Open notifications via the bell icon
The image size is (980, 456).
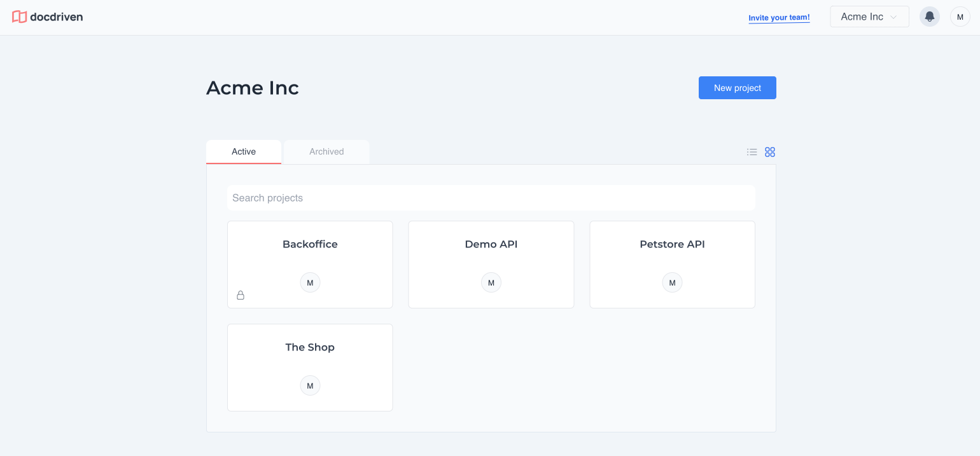[930, 17]
